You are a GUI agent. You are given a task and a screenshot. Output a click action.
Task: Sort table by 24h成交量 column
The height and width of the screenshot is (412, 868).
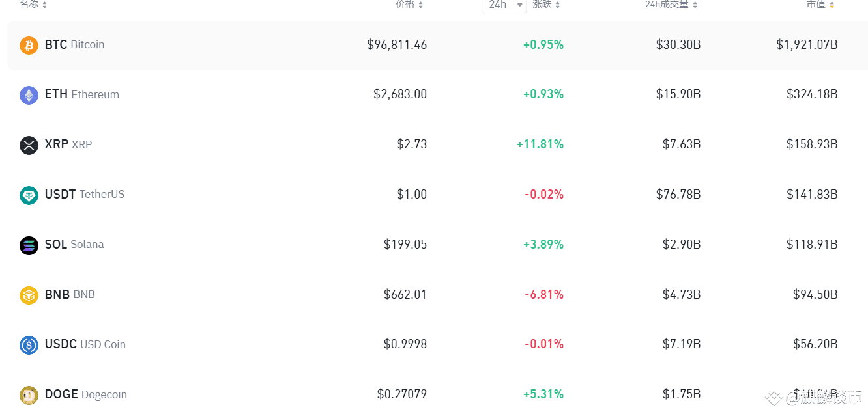[x=671, y=5]
